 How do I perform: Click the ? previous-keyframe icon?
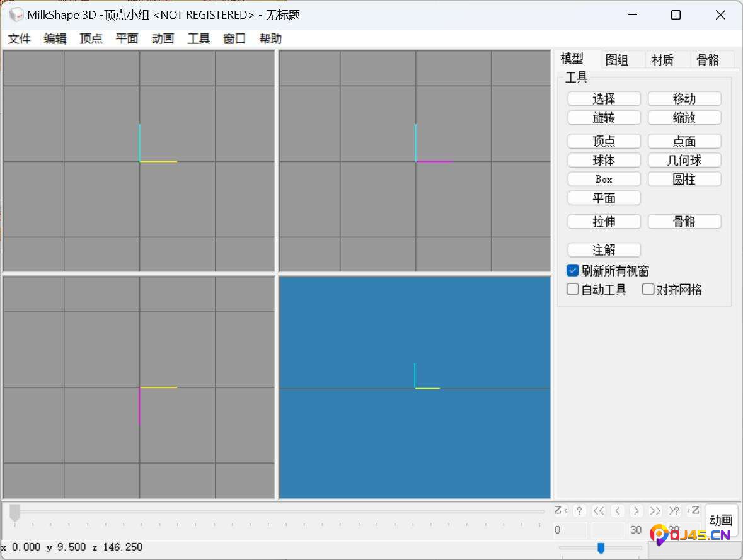(x=579, y=511)
